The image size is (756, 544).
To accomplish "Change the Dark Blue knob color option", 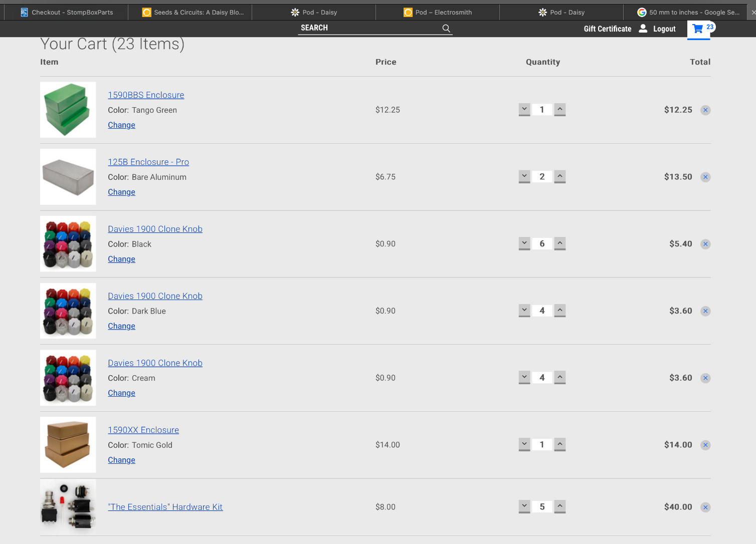I will pyautogui.click(x=121, y=327).
